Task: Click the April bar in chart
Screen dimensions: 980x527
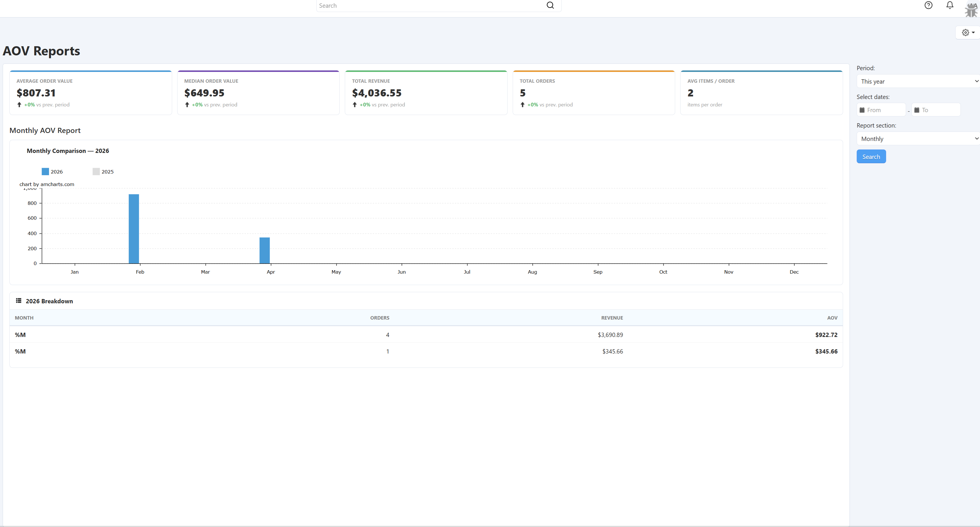Action: coord(264,250)
